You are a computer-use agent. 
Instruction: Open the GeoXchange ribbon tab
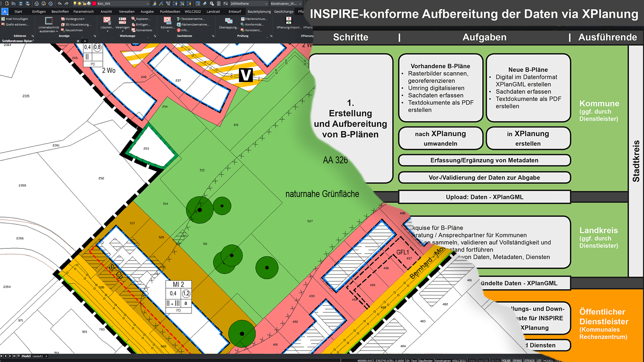coord(284,11)
